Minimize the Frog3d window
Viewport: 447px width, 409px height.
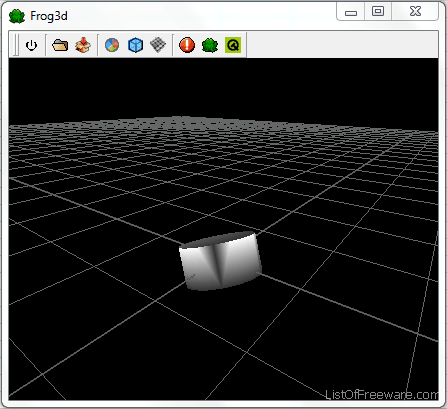[351, 12]
